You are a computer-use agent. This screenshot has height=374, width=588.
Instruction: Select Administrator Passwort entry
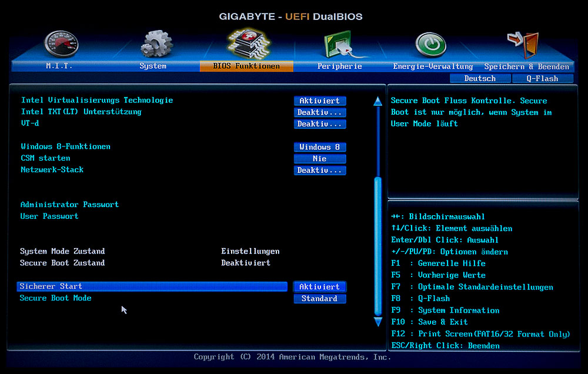coord(70,205)
